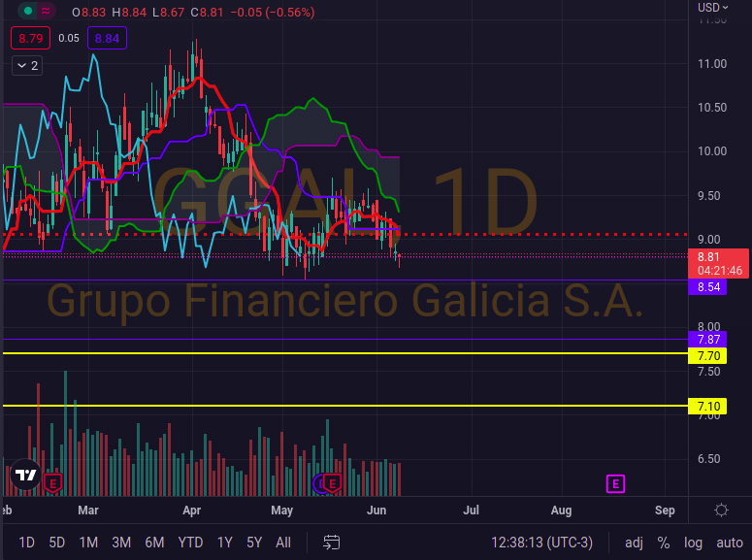Toggle adj dividend adjustment
This screenshot has width=752, height=560.
(634, 542)
